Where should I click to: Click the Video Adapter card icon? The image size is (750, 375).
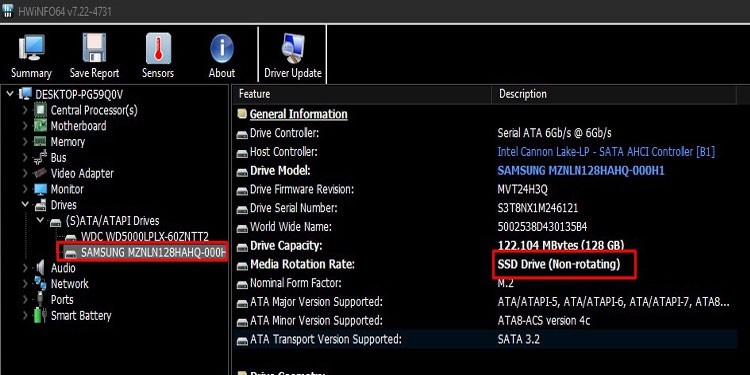pos(40,174)
